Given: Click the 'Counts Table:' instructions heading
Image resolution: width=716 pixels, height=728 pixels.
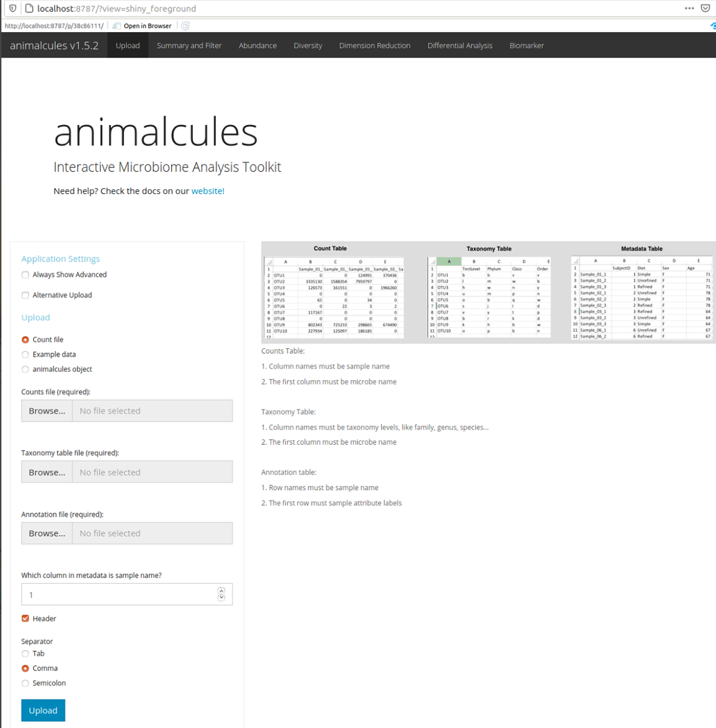Looking at the screenshot, I should [283, 351].
